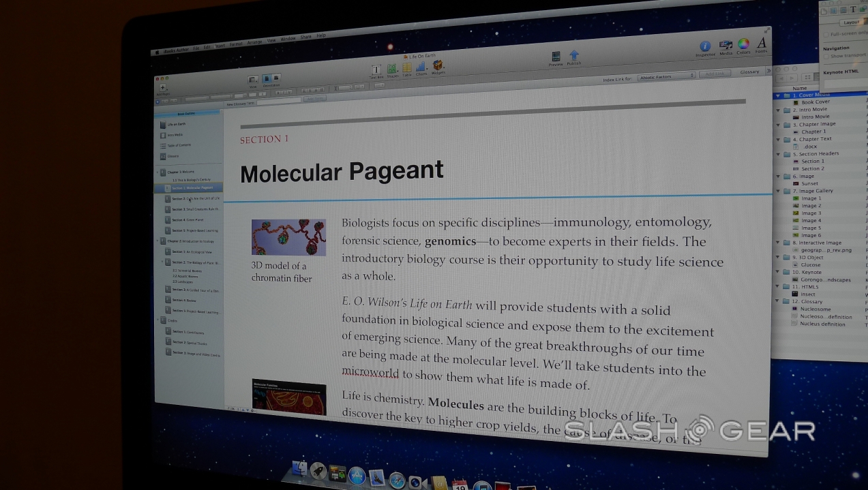Open the Charts toolbar icon

(x=421, y=68)
